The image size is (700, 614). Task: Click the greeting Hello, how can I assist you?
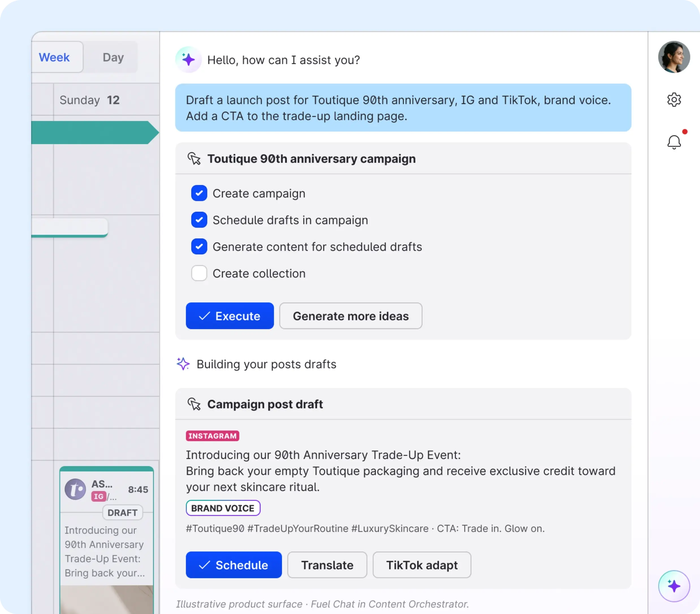click(x=284, y=60)
